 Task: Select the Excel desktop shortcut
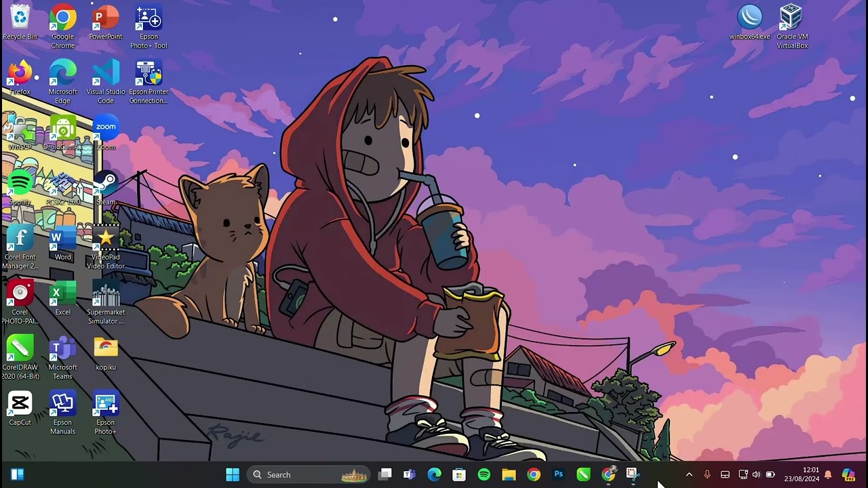coord(62,298)
